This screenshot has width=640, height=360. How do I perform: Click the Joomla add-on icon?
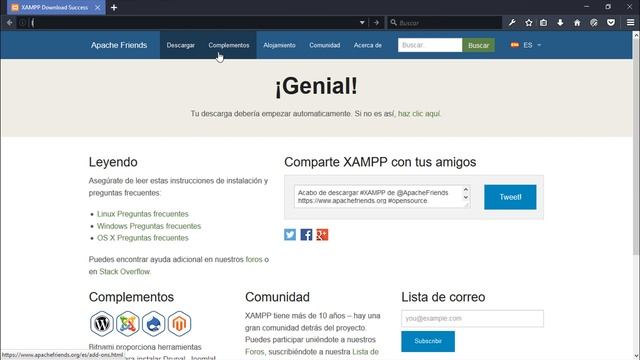[128, 324]
